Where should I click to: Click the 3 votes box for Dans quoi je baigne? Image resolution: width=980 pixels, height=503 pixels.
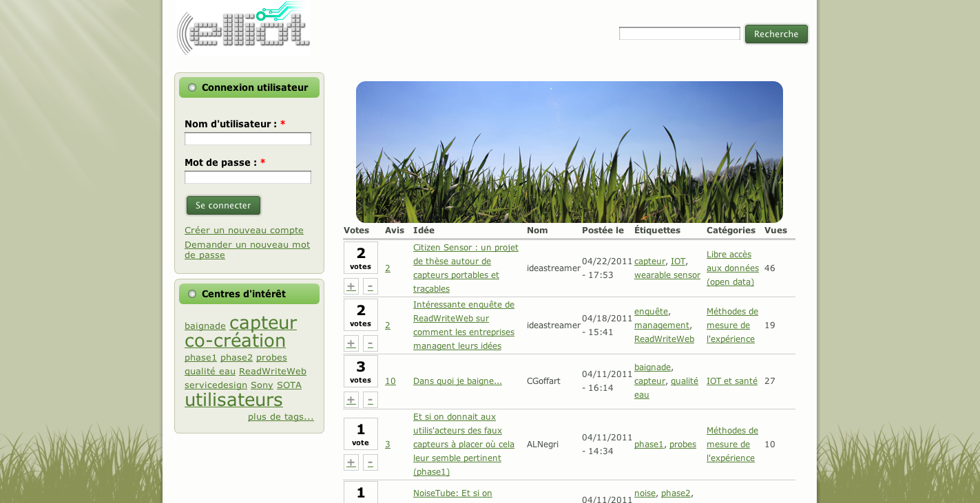pos(361,372)
